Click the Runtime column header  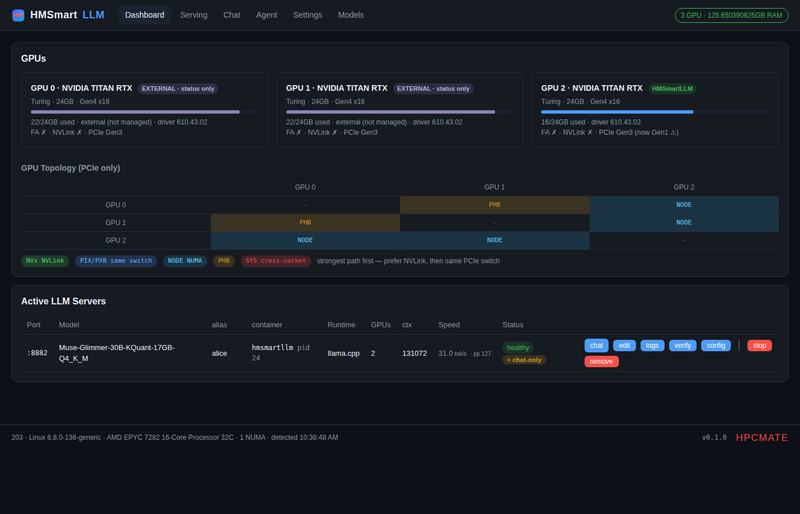[341, 325]
